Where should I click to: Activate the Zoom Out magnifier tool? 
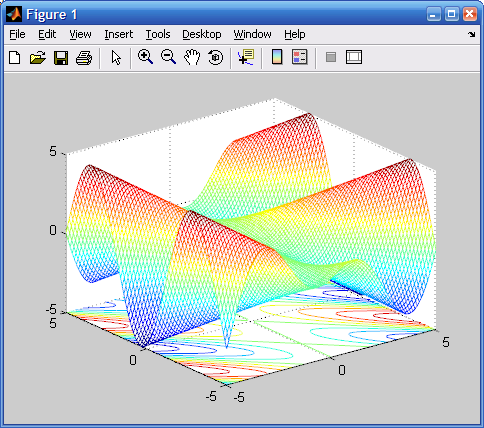tap(168, 57)
